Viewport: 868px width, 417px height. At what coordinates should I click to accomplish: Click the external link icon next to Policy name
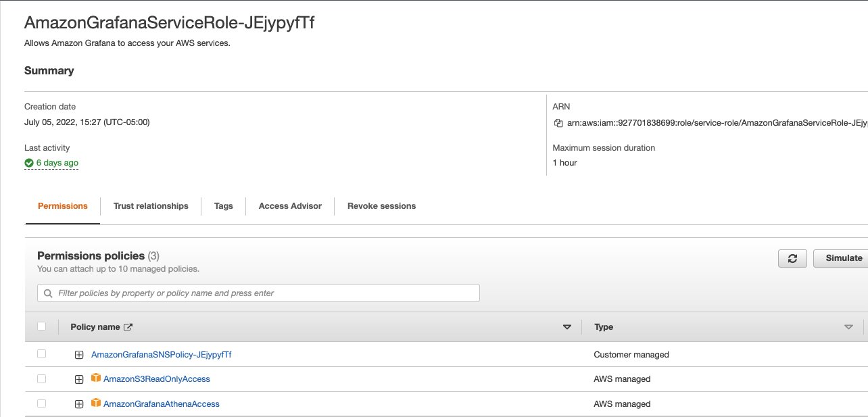(x=128, y=326)
